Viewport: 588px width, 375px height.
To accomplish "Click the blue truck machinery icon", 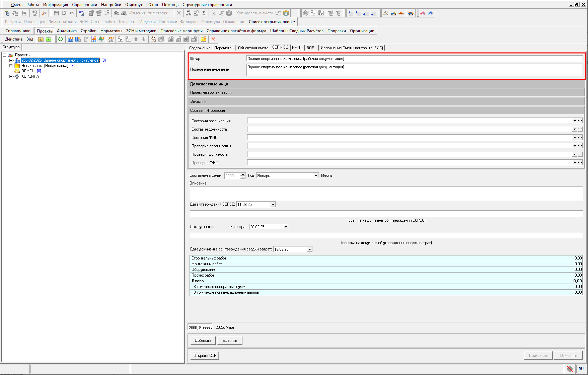I will click(393, 13).
